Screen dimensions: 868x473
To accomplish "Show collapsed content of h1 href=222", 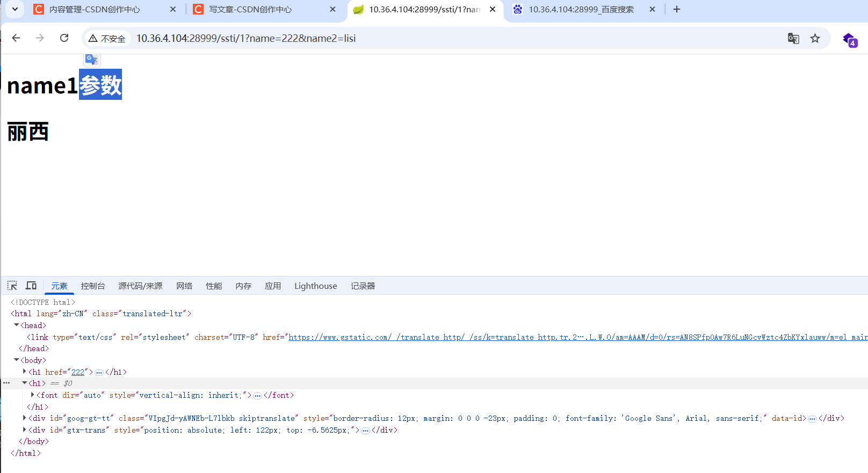I will (99, 372).
